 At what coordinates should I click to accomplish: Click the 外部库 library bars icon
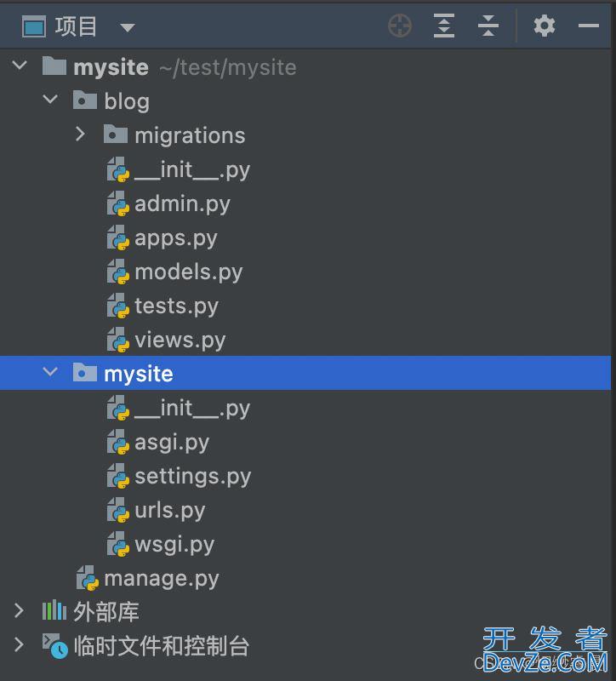(54, 609)
